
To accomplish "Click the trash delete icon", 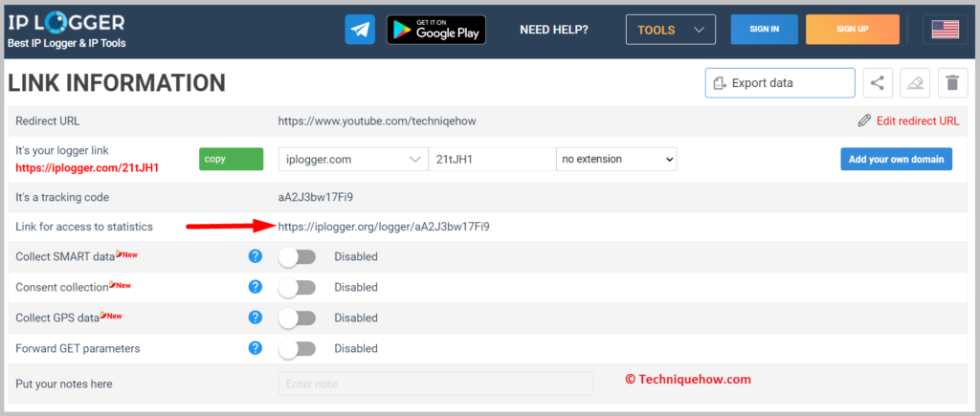I will tap(951, 83).
